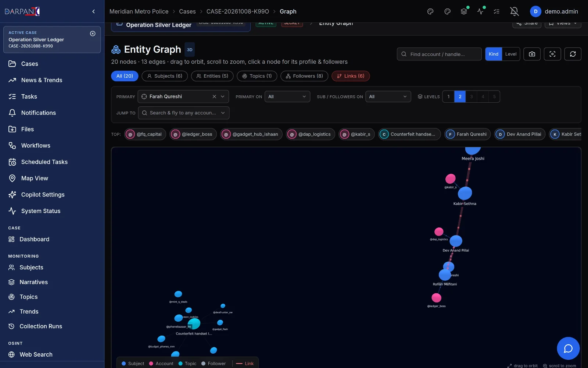Collapse the sidebar with the chevron
The height and width of the screenshot is (368, 588).
[93, 11]
